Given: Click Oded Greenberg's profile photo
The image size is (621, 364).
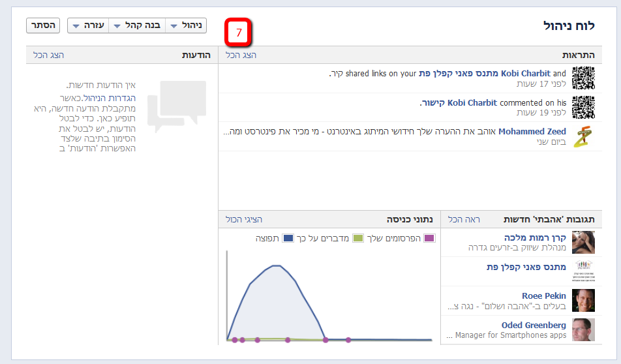Looking at the screenshot, I should [x=583, y=329].
